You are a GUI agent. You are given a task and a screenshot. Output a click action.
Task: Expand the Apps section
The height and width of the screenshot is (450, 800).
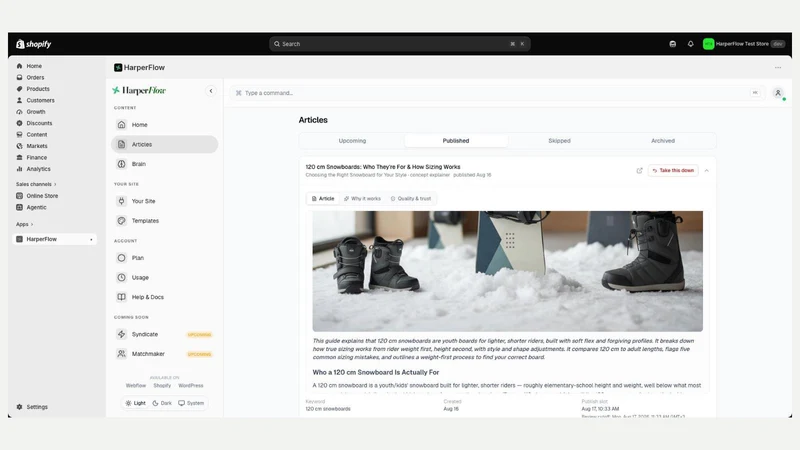24,224
